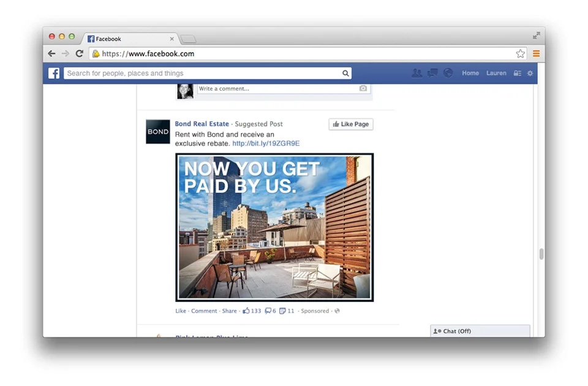Attach a photo with the camera icon
588x386 pixels.
pos(363,88)
